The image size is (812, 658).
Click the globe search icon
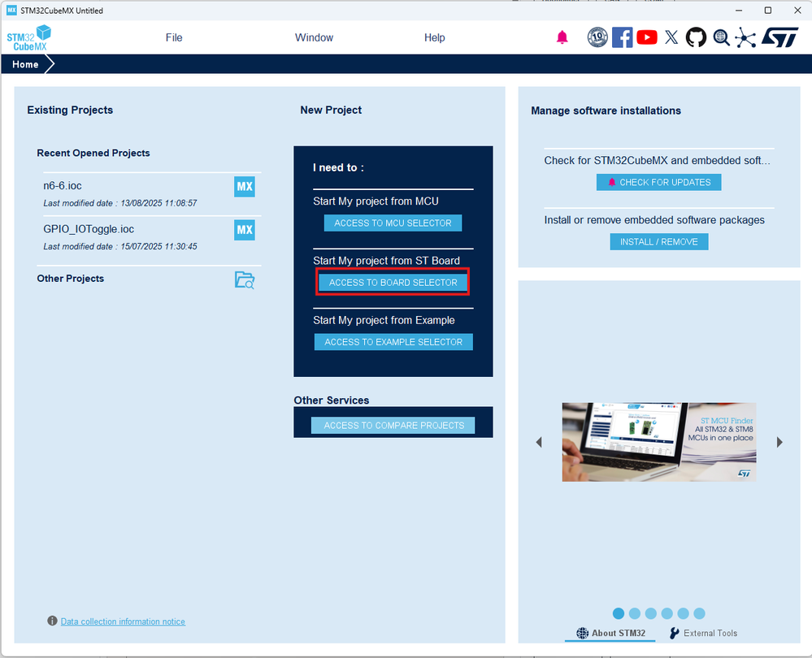[722, 37]
